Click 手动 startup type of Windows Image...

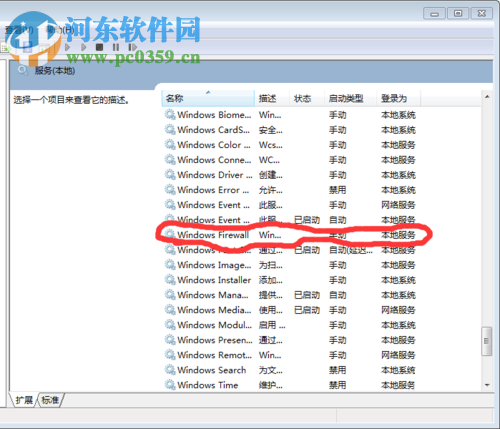(338, 265)
